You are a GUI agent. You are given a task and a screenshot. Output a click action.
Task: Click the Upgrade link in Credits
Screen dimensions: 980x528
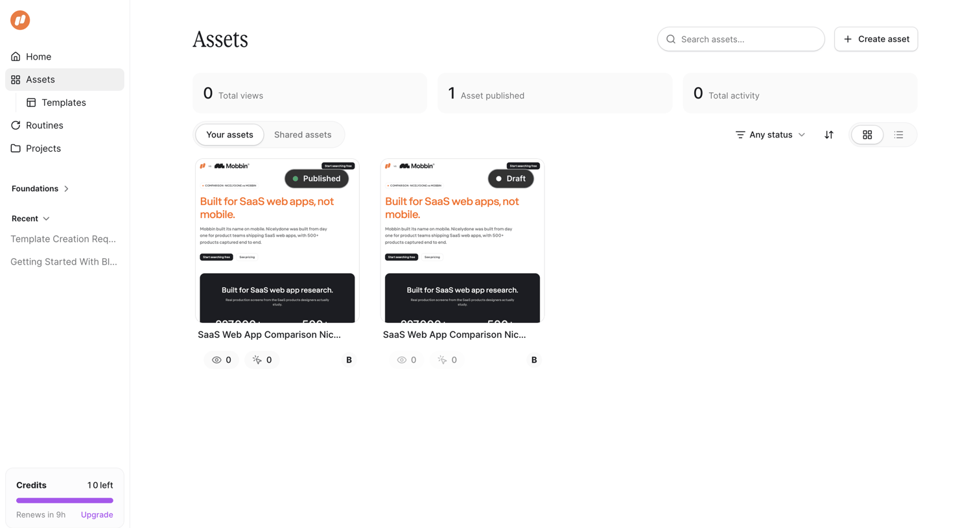(97, 515)
